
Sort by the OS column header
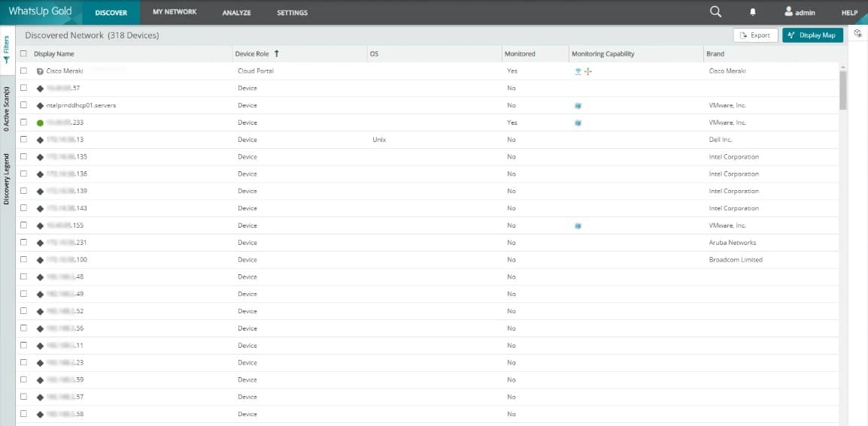[374, 53]
